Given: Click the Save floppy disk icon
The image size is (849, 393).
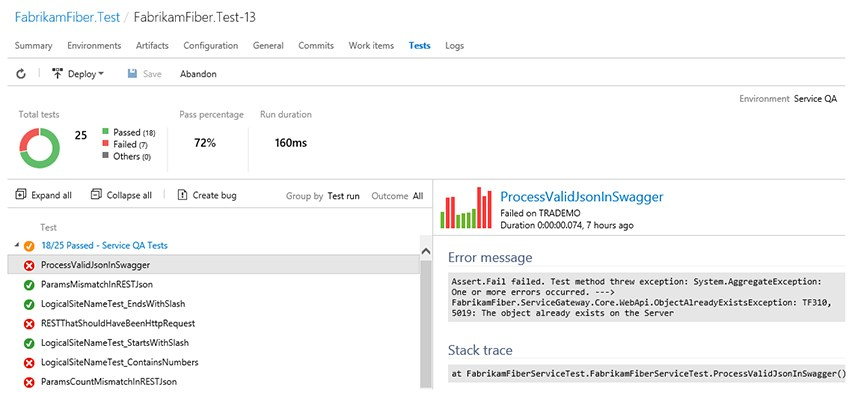Looking at the screenshot, I should 132,74.
